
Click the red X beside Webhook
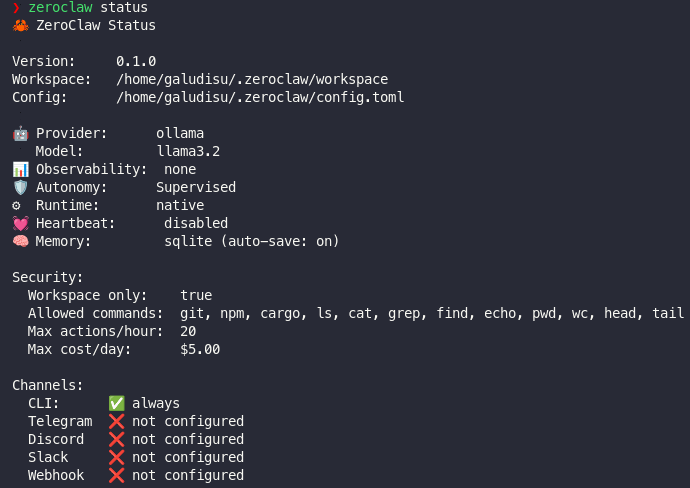click(116, 475)
